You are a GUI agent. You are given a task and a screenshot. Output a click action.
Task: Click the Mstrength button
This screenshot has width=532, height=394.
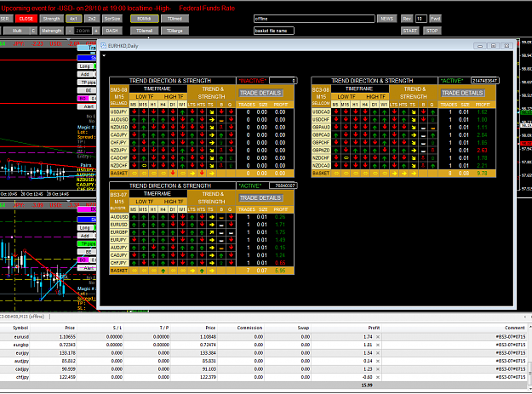(x=52, y=31)
